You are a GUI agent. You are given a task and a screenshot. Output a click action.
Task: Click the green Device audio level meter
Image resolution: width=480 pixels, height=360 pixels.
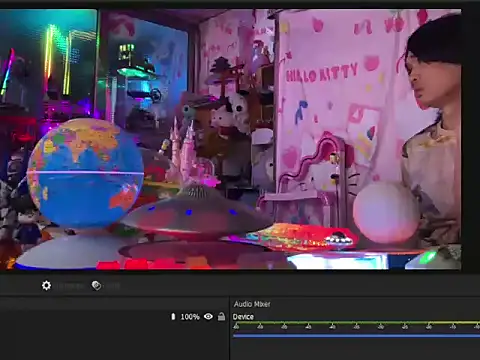[x=356, y=322]
